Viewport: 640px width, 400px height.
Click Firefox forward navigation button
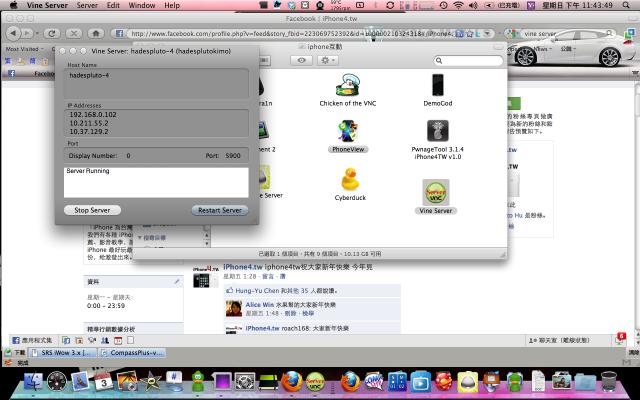[x=27, y=33]
